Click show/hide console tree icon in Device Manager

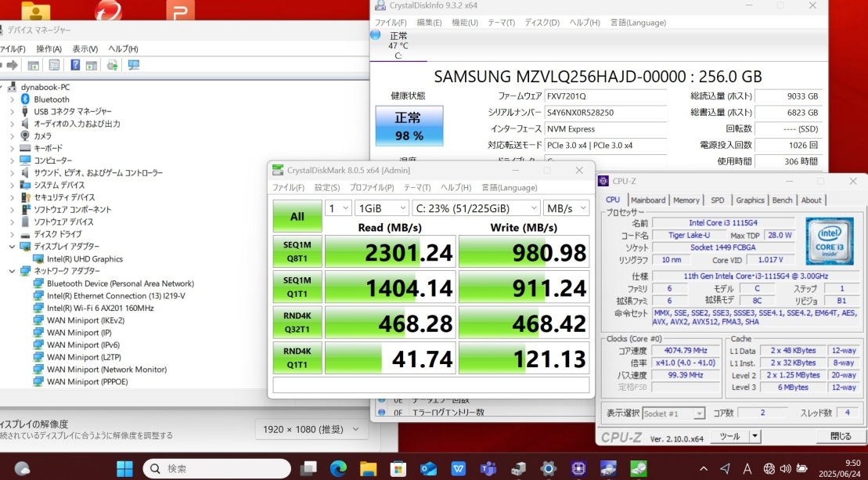pyautogui.click(x=34, y=65)
